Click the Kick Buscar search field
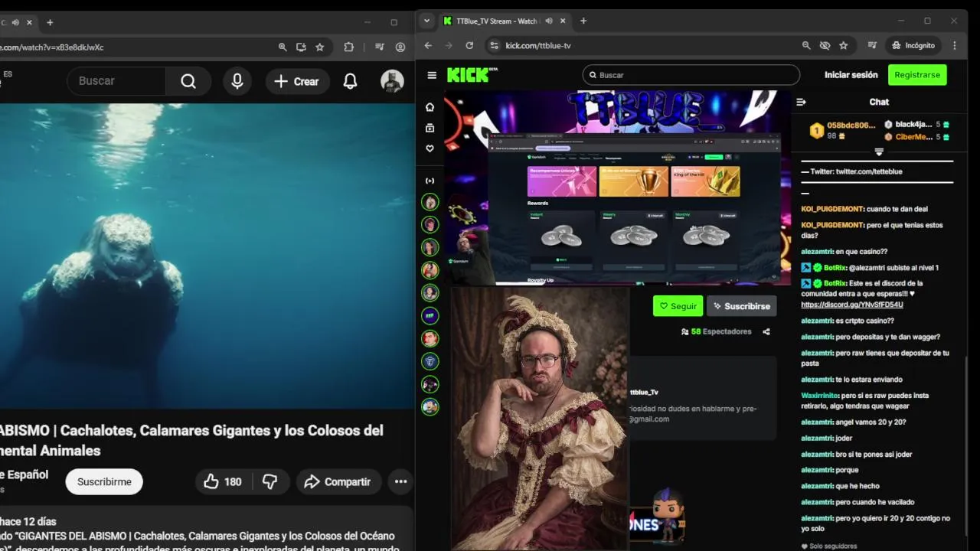The width and height of the screenshot is (980, 551). [691, 75]
